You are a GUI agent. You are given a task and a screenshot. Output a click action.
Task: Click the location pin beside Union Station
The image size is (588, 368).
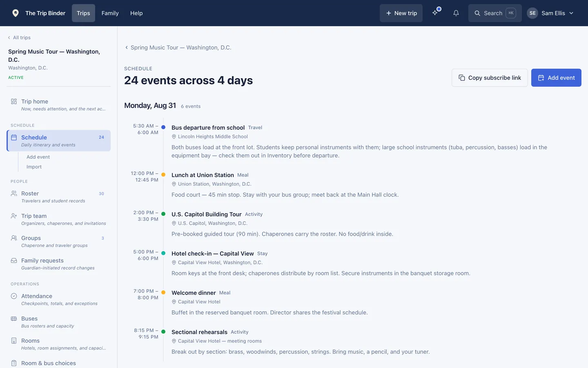coord(174,184)
